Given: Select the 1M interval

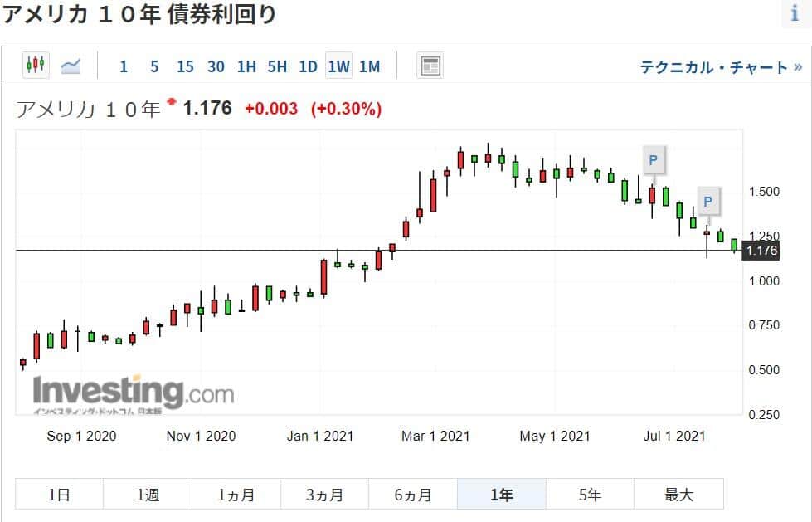Looking at the screenshot, I should coord(369,66).
